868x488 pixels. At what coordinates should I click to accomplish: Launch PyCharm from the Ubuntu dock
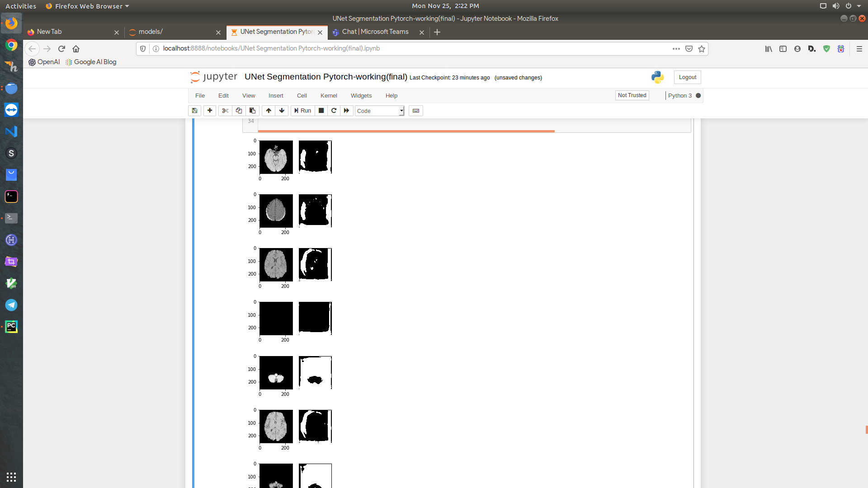(11, 327)
